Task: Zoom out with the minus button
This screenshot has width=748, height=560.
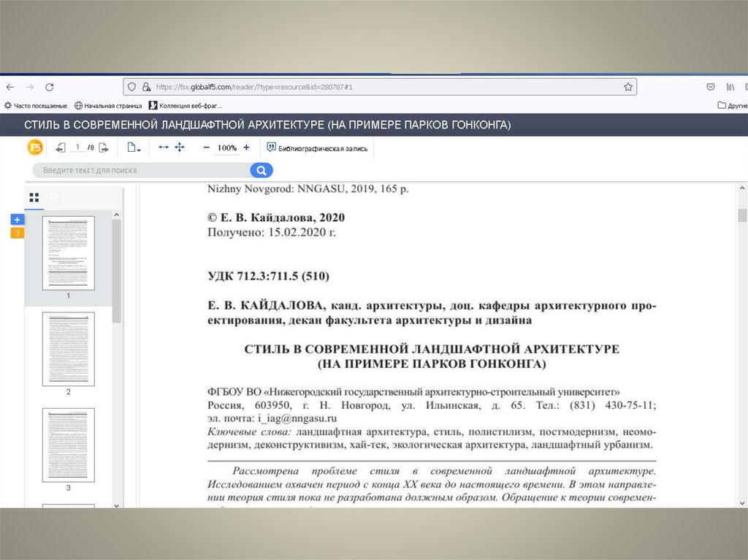Action: click(x=206, y=147)
